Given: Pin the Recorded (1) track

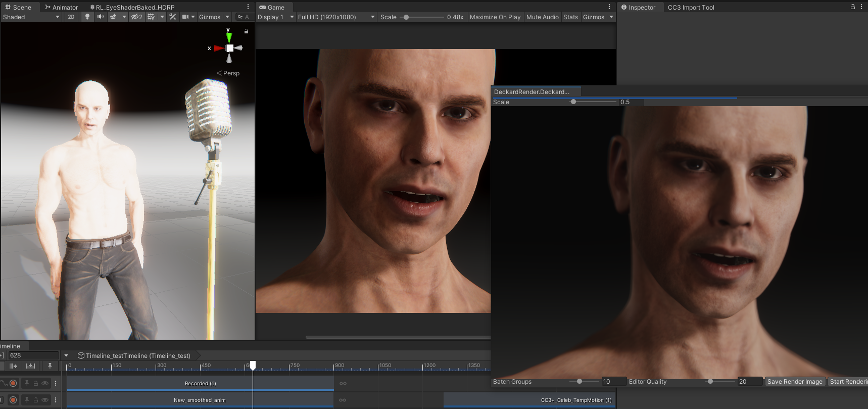Looking at the screenshot, I should (27, 383).
